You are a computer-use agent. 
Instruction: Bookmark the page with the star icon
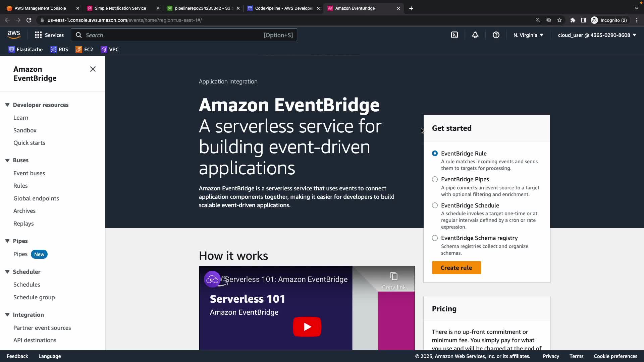click(559, 20)
